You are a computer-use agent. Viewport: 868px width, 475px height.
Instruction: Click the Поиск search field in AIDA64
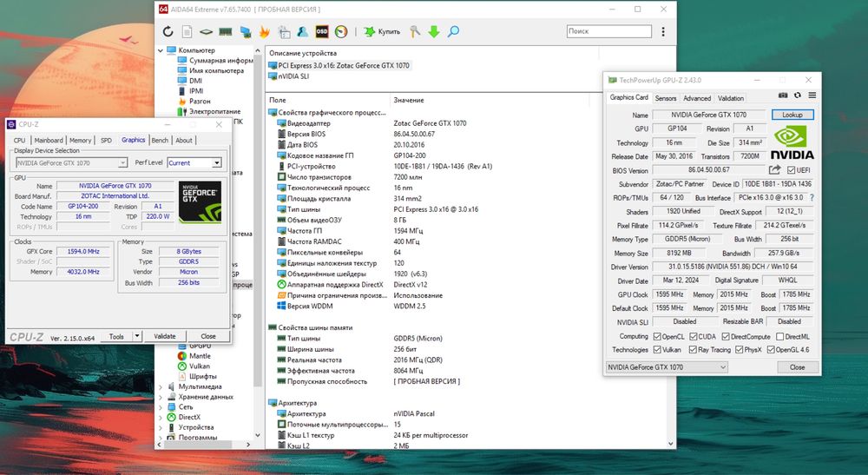tap(609, 31)
